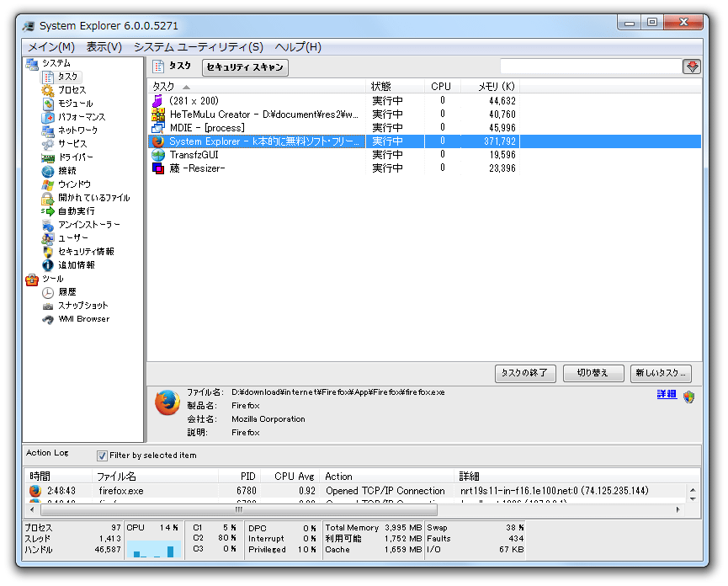Open the ドライバー icon in sidebar
This screenshot has height=586, width=728.
coord(48,158)
